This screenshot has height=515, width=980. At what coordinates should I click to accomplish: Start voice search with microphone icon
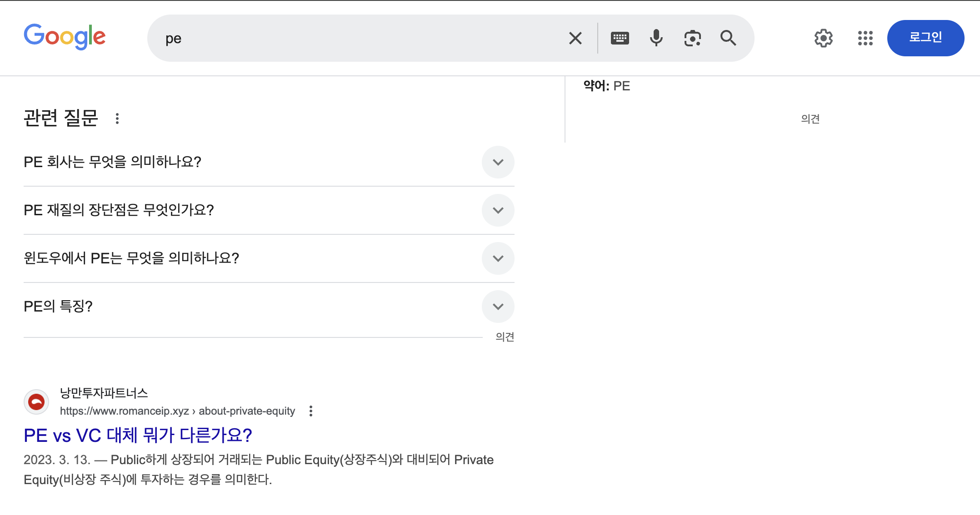pos(656,38)
